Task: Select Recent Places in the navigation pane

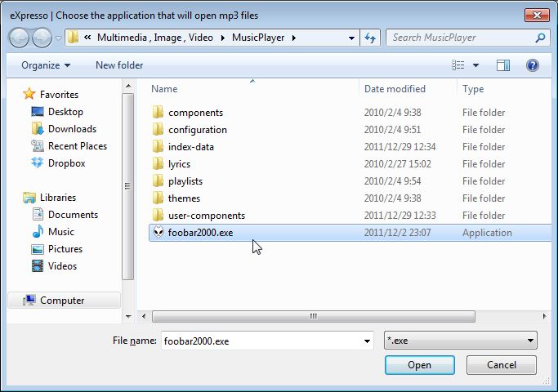Action: pos(78,146)
